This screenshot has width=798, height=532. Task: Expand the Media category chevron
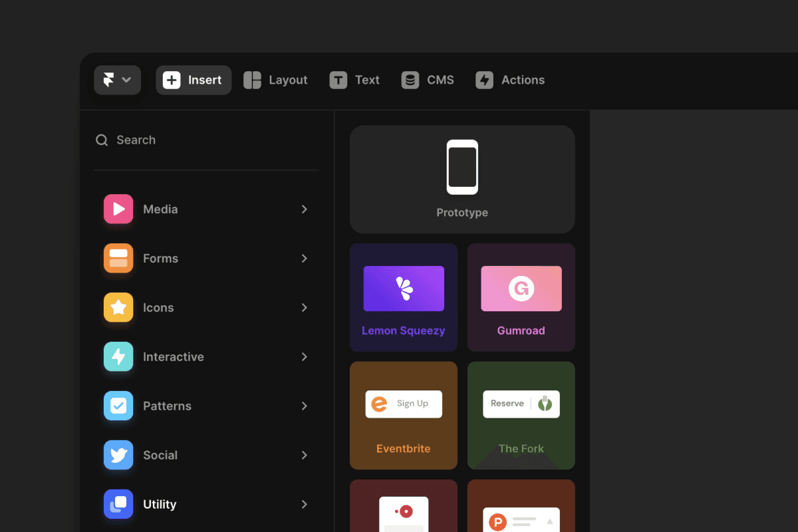(x=305, y=209)
